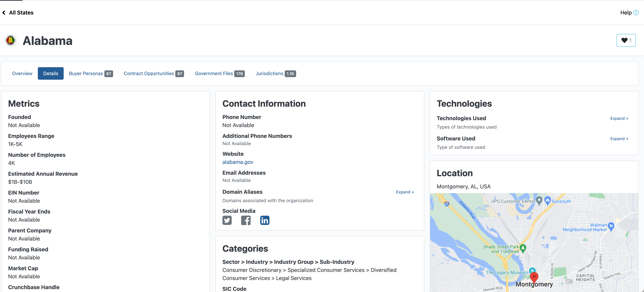The width and height of the screenshot is (644, 292).
Task: Click the 'SIC Code' heading
Action: click(x=234, y=289)
